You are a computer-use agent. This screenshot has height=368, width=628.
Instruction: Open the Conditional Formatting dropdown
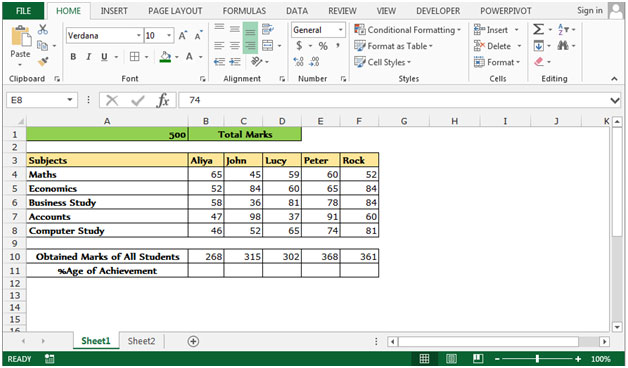pos(408,30)
